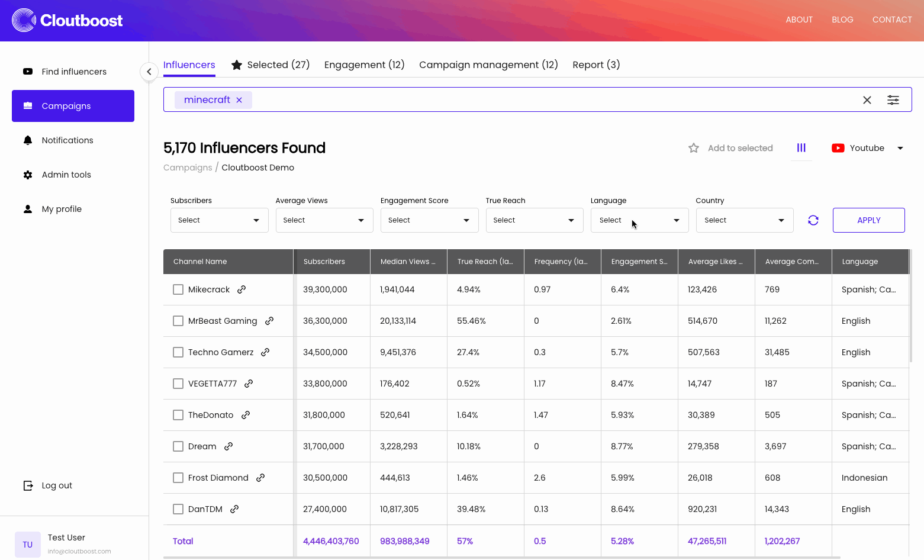The width and height of the screenshot is (924, 560).
Task: Open Frost Diamond channel link icon
Action: [x=260, y=478]
